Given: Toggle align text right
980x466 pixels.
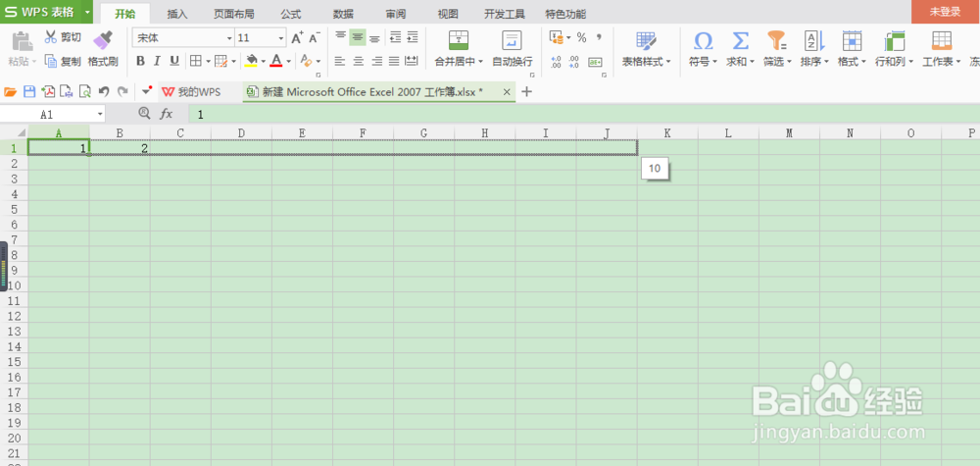Looking at the screenshot, I should [x=376, y=61].
